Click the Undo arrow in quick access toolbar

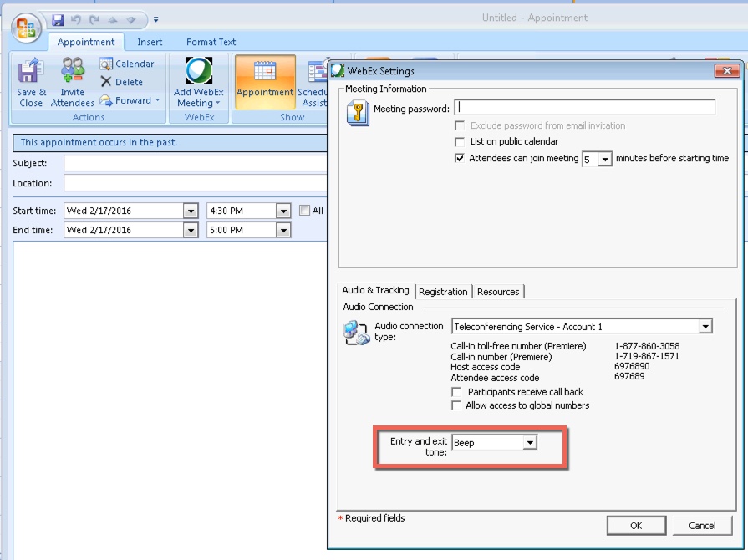pos(76,19)
